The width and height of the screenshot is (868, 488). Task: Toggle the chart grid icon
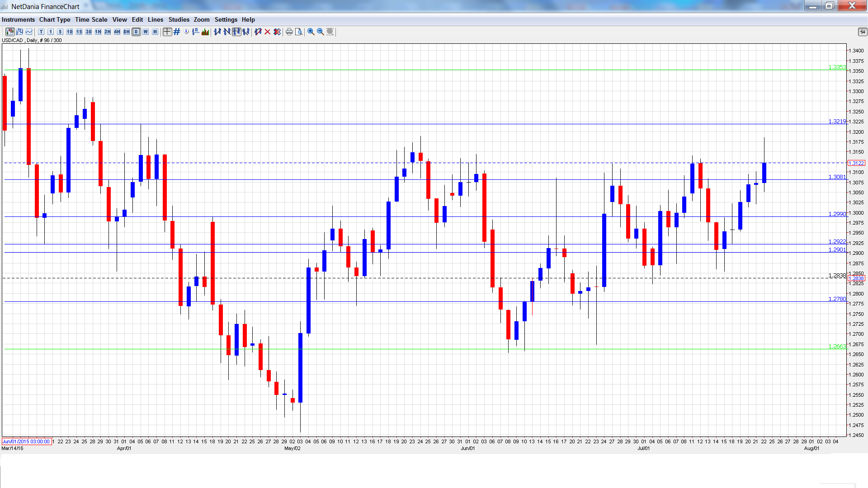177,32
